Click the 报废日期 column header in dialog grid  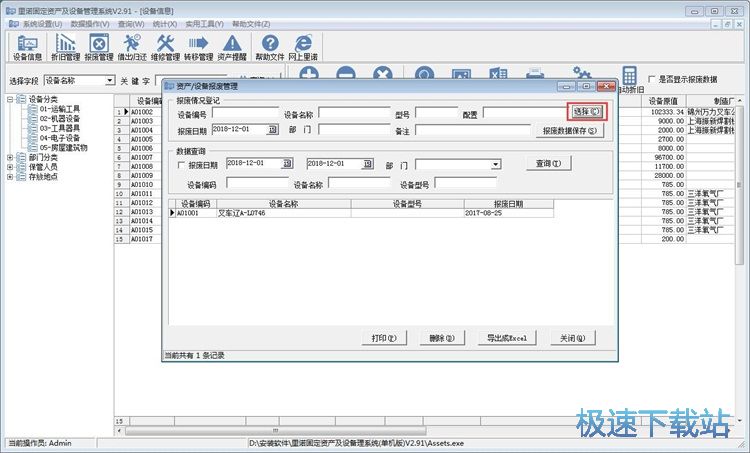tap(508, 204)
